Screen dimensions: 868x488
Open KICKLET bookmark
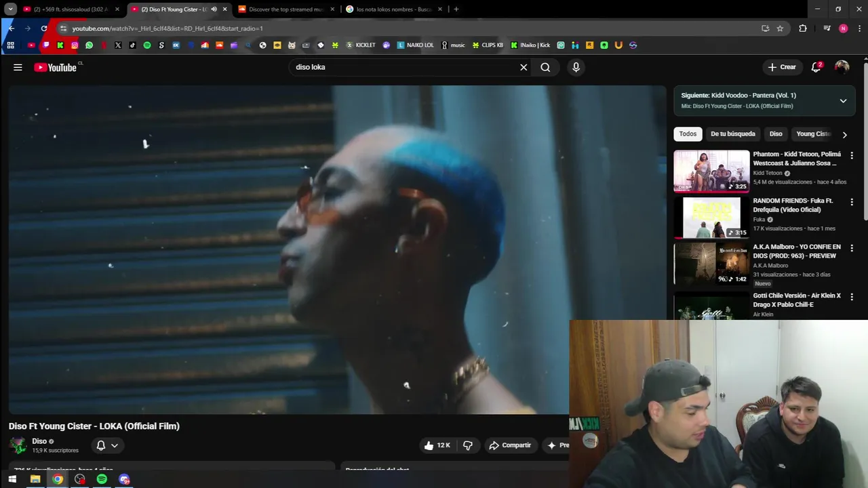click(361, 45)
